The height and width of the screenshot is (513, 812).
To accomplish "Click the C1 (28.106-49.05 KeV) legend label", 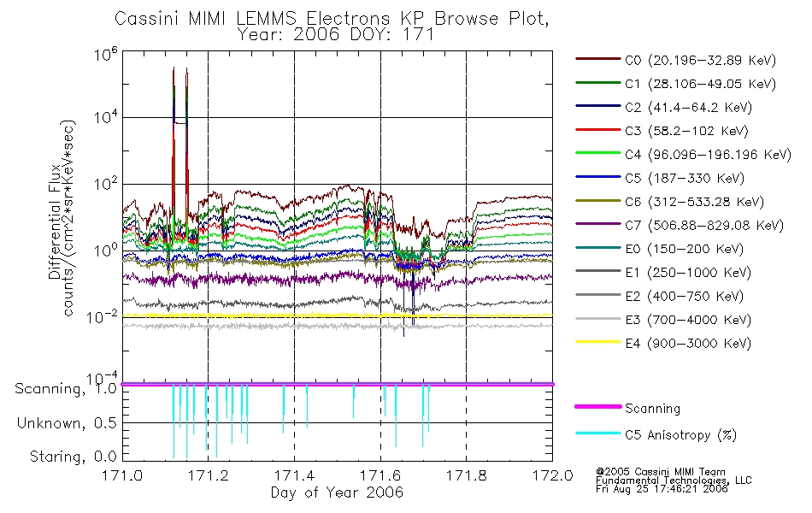I will coord(701,84).
